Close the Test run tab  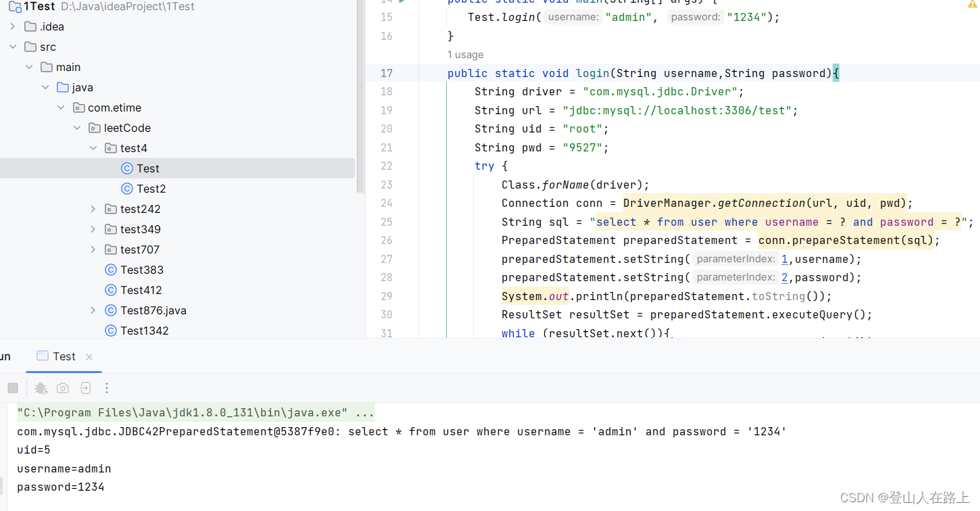pyautogui.click(x=89, y=357)
